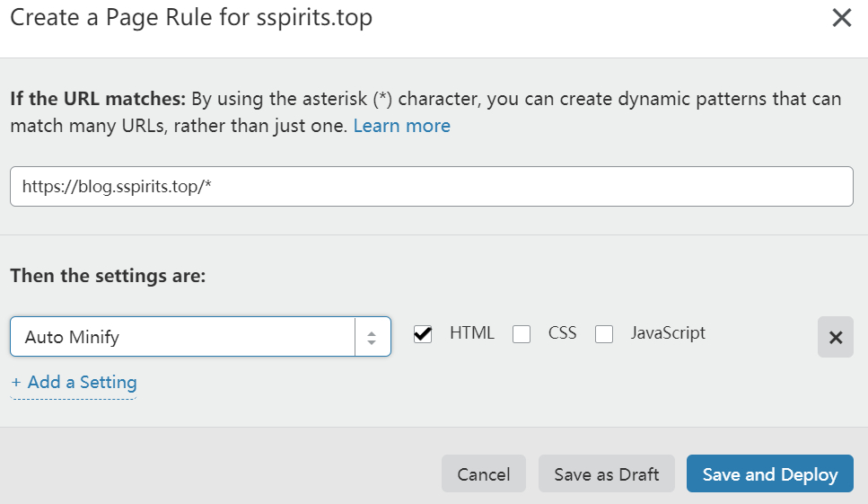
Task: Click the dialog title for sspirits.top
Action: (x=190, y=18)
